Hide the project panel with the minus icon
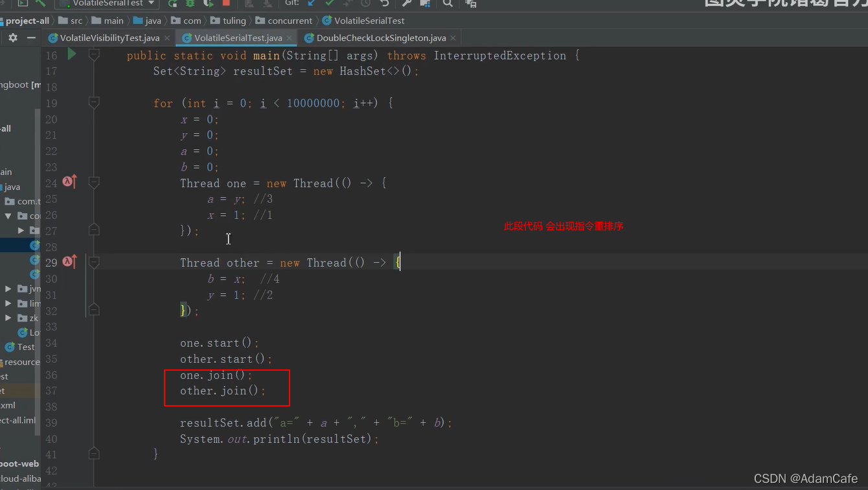Image resolution: width=868 pixels, height=490 pixels. pos(31,38)
